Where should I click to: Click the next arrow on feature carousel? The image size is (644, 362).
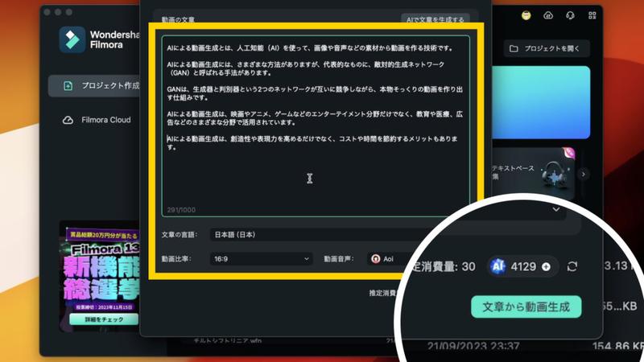coord(583,174)
